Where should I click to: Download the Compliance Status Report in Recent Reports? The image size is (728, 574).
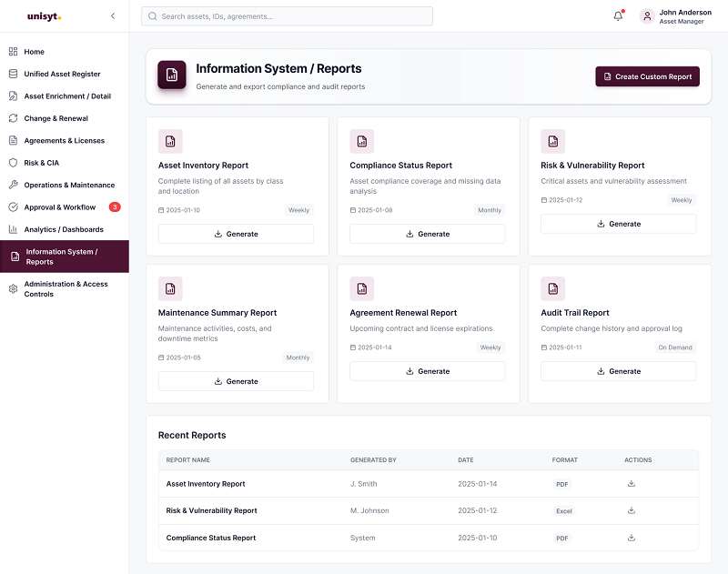pos(632,538)
